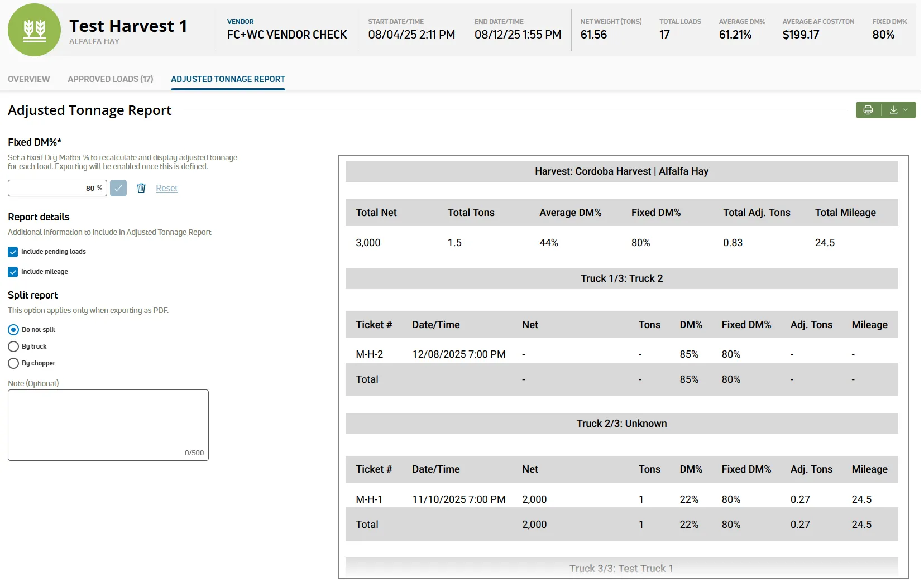924x582 pixels.
Task: Click Total Mileage column header
Action: [x=845, y=213]
